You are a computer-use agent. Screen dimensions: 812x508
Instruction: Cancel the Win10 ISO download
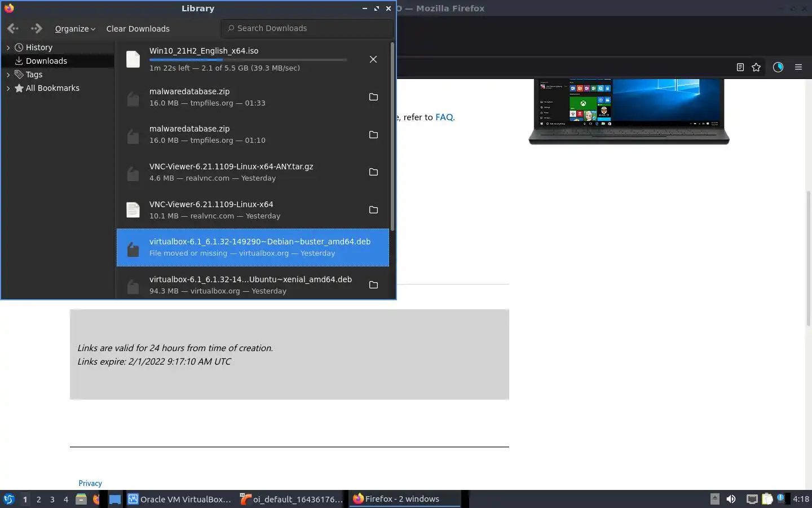pos(373,59)
